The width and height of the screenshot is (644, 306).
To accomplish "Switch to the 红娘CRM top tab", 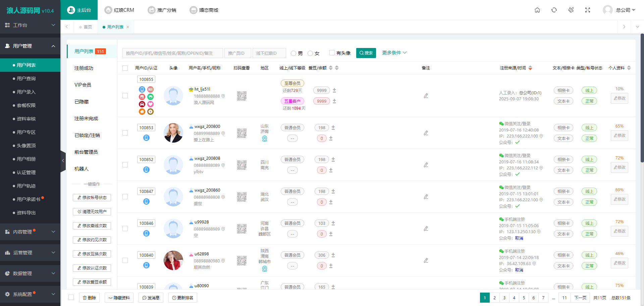I will (x=119, y=10).
